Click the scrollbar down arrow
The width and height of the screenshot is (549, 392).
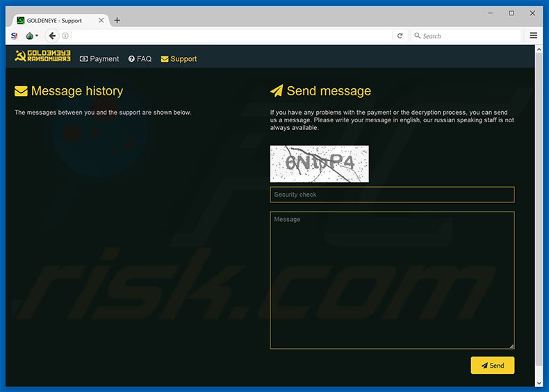click(539, 383)
